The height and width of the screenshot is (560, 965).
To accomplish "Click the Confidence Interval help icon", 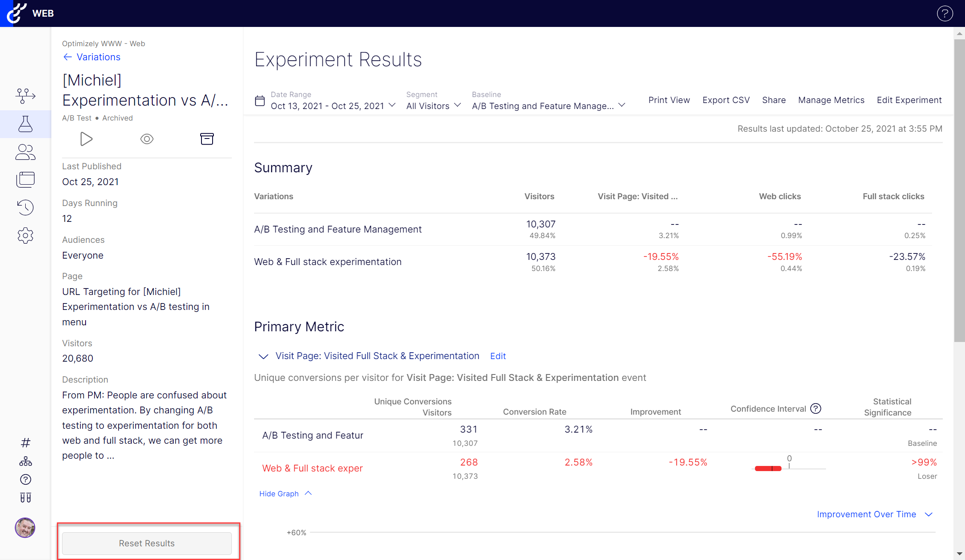I will pos(816,409).
